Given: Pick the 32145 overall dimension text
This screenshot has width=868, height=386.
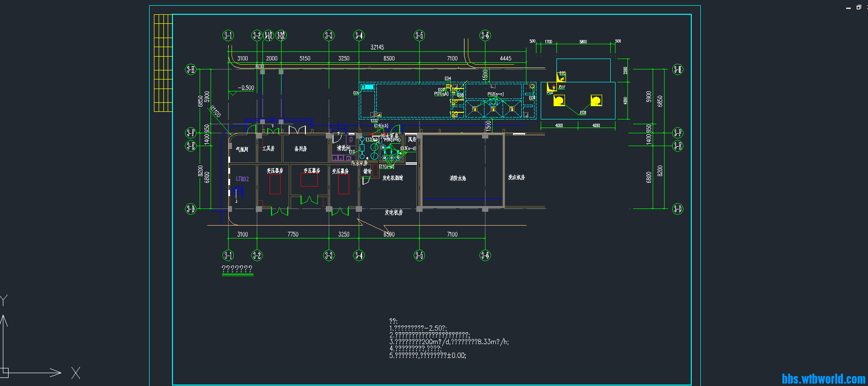Looking at the screenshot, I should 377,47.
